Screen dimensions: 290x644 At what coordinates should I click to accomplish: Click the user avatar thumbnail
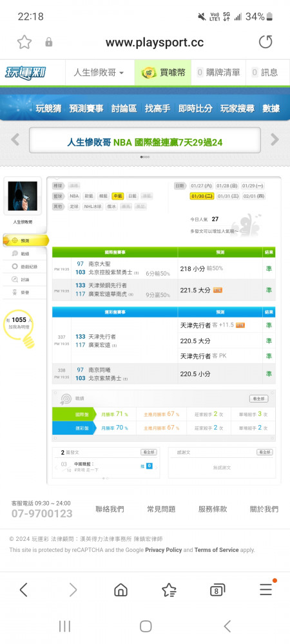pos(23,196)
